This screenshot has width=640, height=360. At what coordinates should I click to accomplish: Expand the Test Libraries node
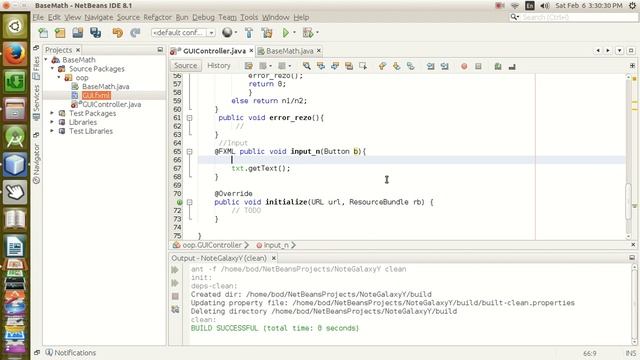(52, 131)
